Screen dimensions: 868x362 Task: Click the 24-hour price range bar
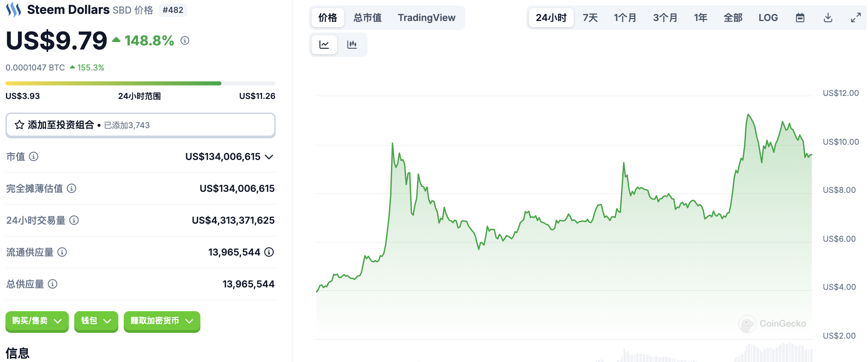tap(140, 83)
